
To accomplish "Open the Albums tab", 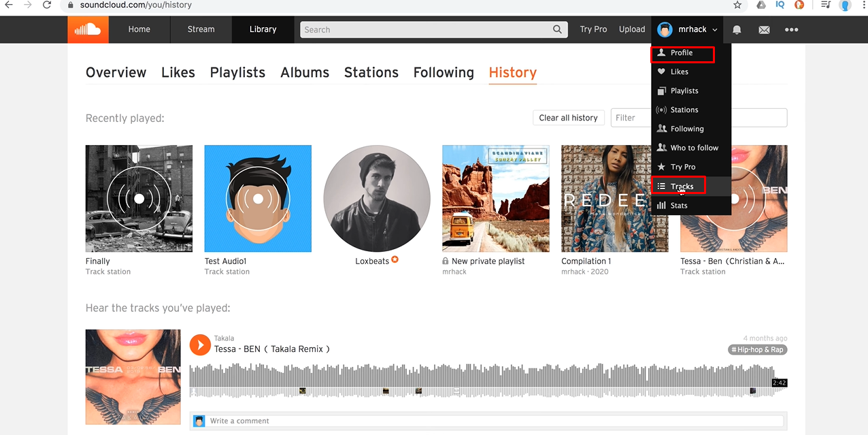I will (x=305, y=72).
